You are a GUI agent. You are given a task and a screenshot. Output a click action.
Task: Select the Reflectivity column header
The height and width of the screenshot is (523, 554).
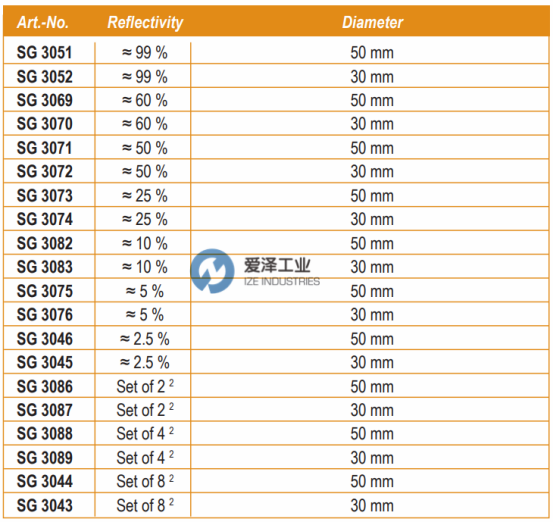[x=145, y=23]
